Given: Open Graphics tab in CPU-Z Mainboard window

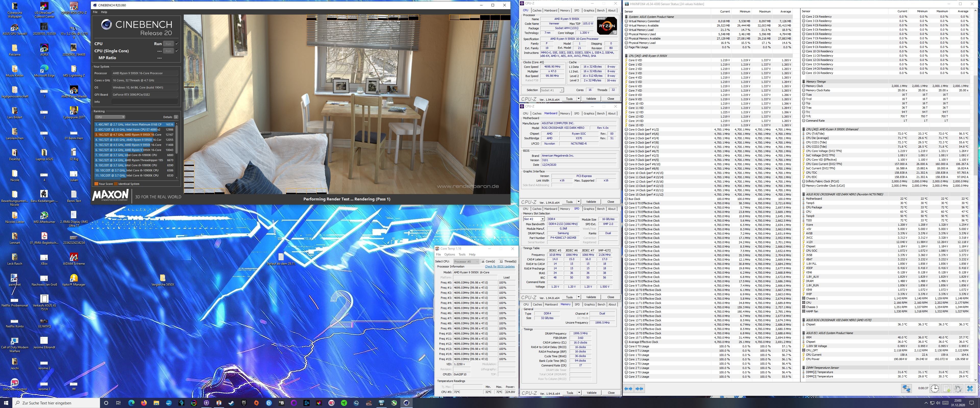Looking at the screenshot, I should click(x=589, y=114).
